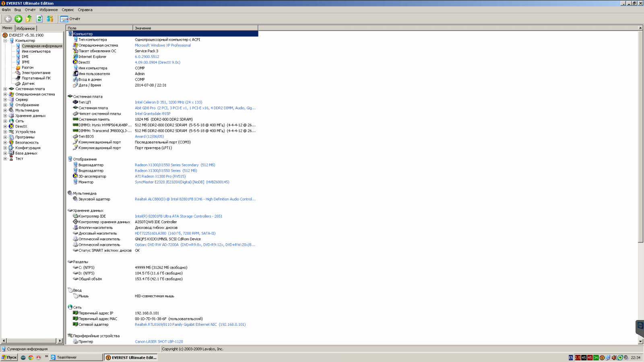This screenshot has width=644, height=362.
Task: Select Суммарная информация in the tree
Action: point(42,46)
